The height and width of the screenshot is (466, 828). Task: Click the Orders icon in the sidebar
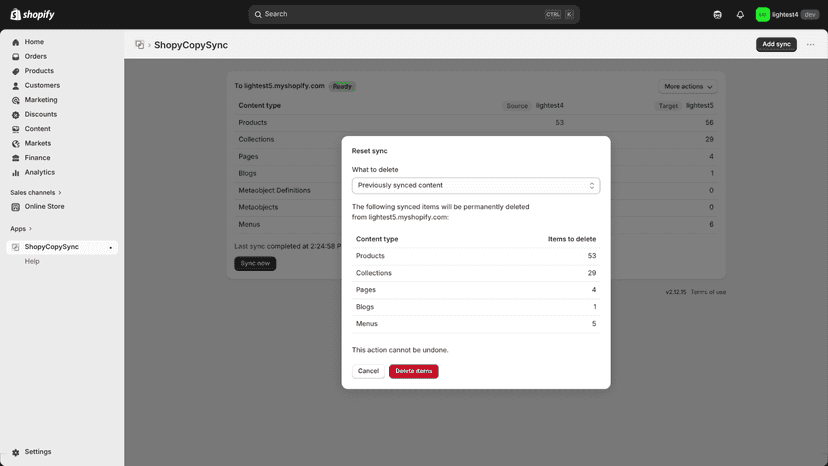tap(16, 57)
